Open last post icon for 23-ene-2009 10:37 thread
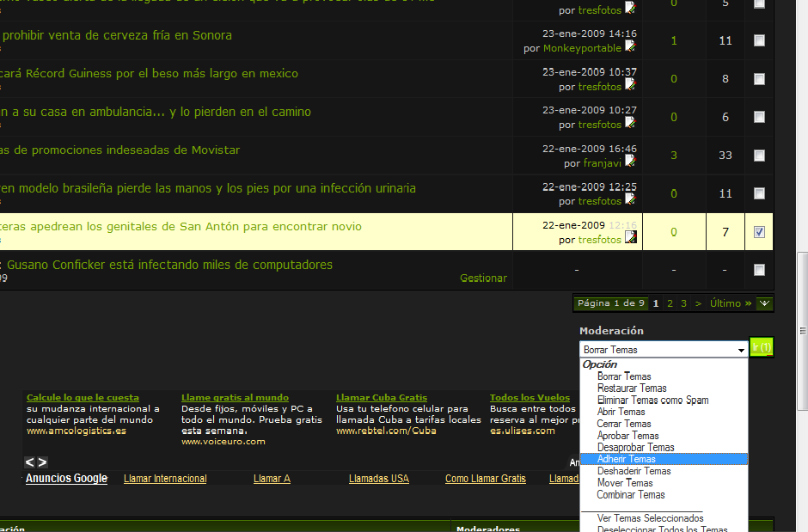 [630, 85]
